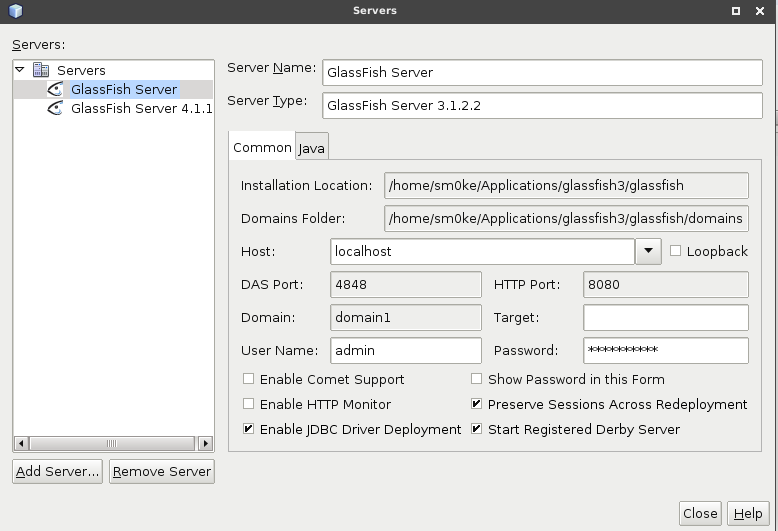Click the Domains Folder field

point(566,218)
